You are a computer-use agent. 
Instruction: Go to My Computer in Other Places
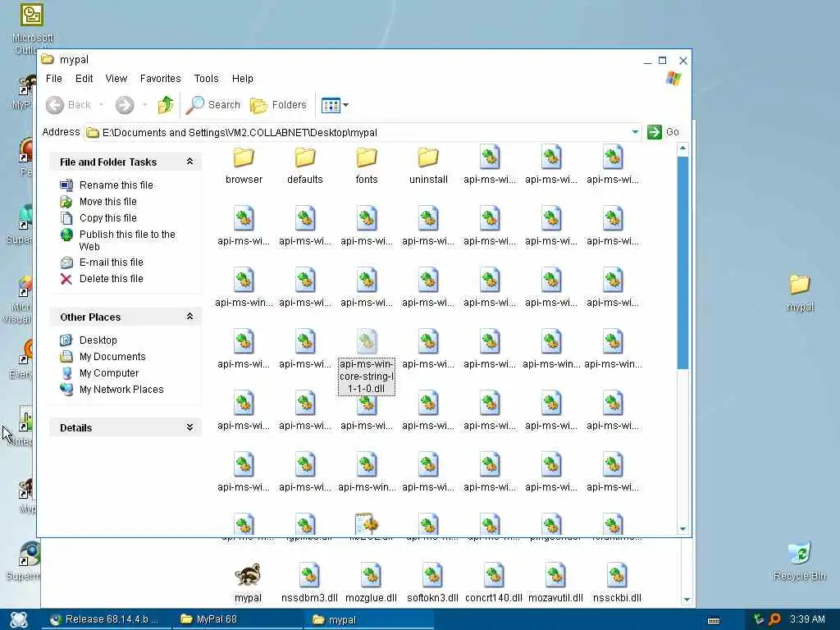pyautogui.click(x=99, y=373)
